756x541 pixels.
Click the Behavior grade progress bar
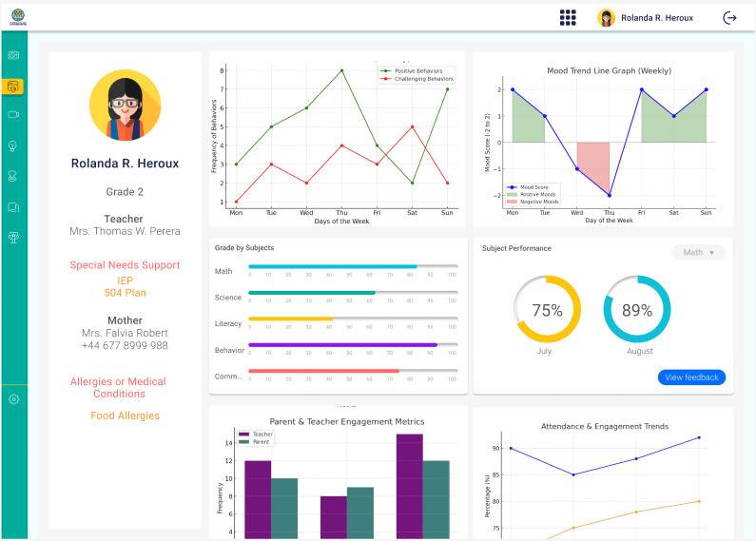tap(352, 345)
